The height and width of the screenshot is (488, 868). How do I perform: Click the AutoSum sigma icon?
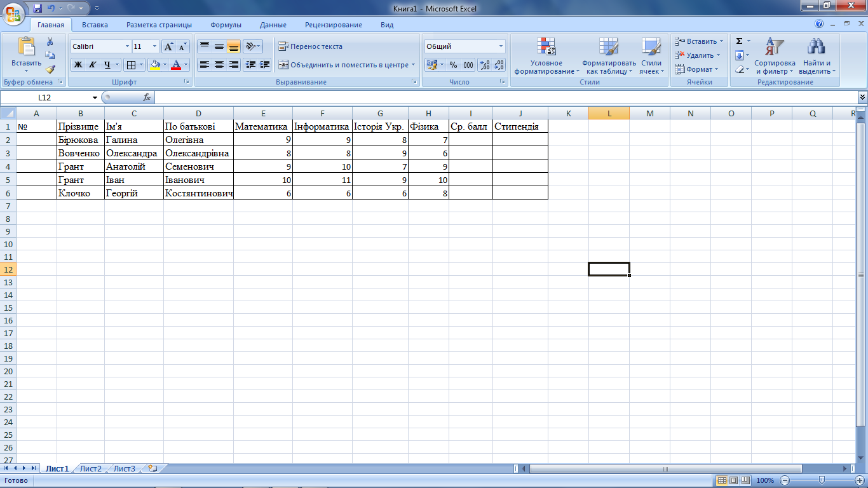(x=739, y=41)
